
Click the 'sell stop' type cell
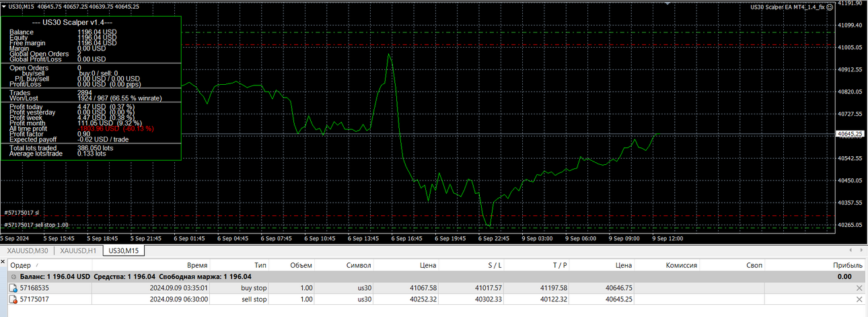(x=254, y=300)
